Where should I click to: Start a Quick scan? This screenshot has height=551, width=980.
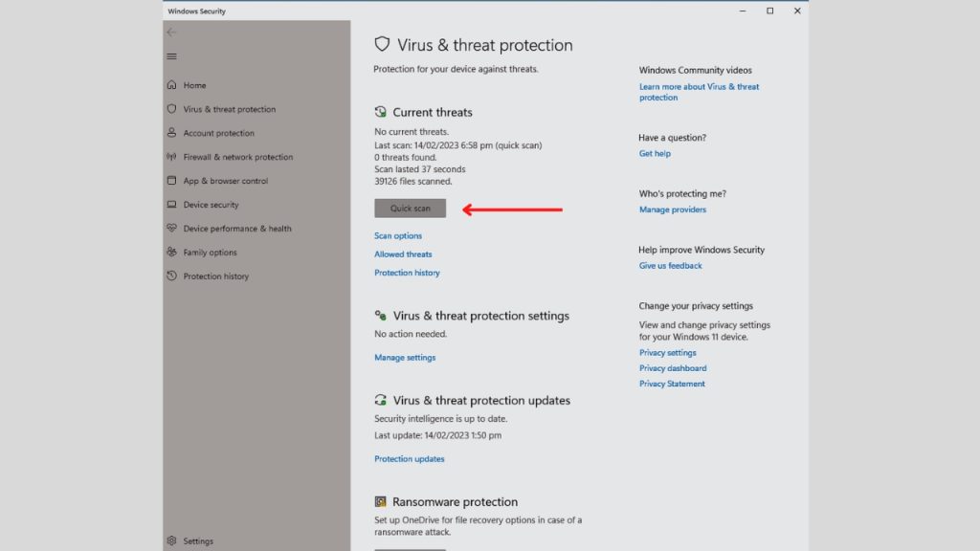coord(410,208)
